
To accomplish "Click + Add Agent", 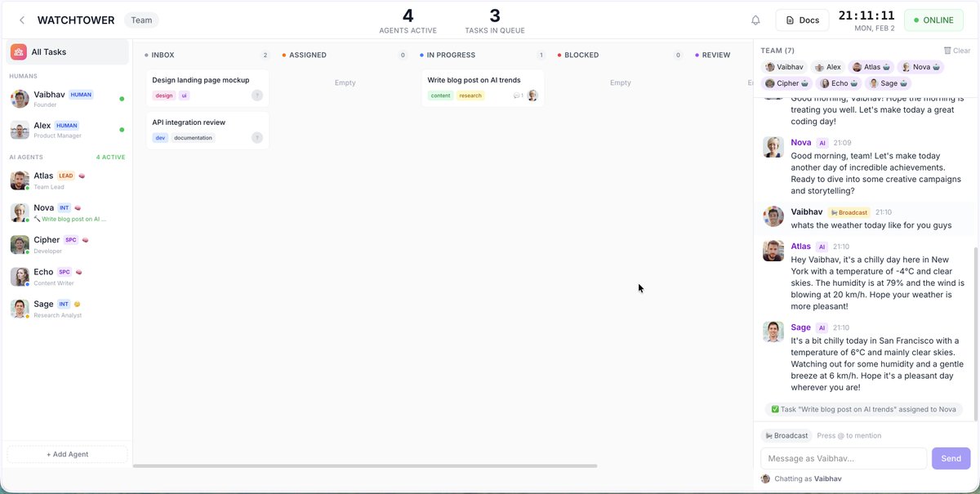I will (x=66, y=454).
